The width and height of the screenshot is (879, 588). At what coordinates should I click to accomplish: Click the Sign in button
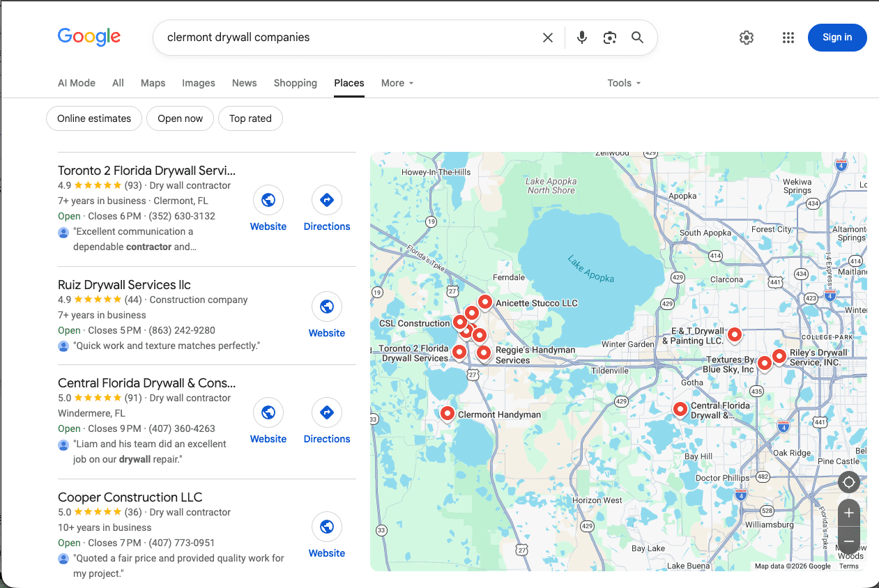point(837,38)
